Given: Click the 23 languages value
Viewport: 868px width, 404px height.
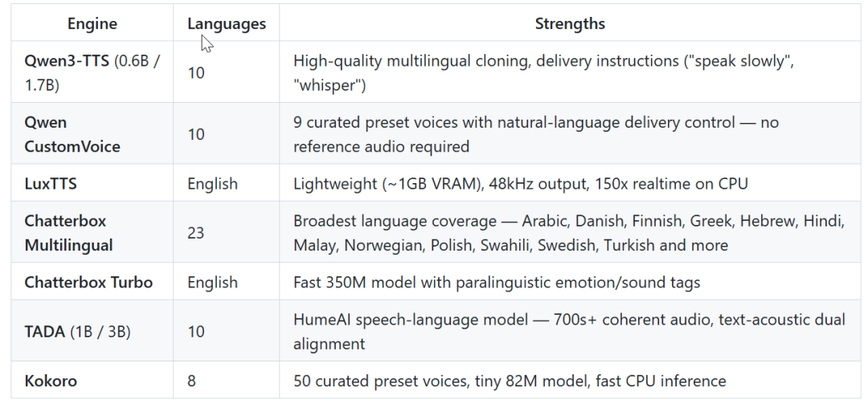Looking at the screenshot, I should [196, 233].
